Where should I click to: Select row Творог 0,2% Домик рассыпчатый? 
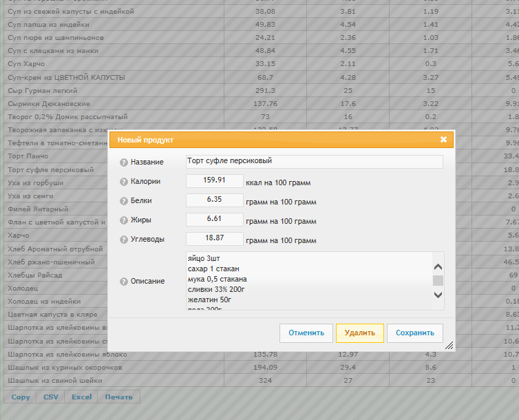click(262, 117)
